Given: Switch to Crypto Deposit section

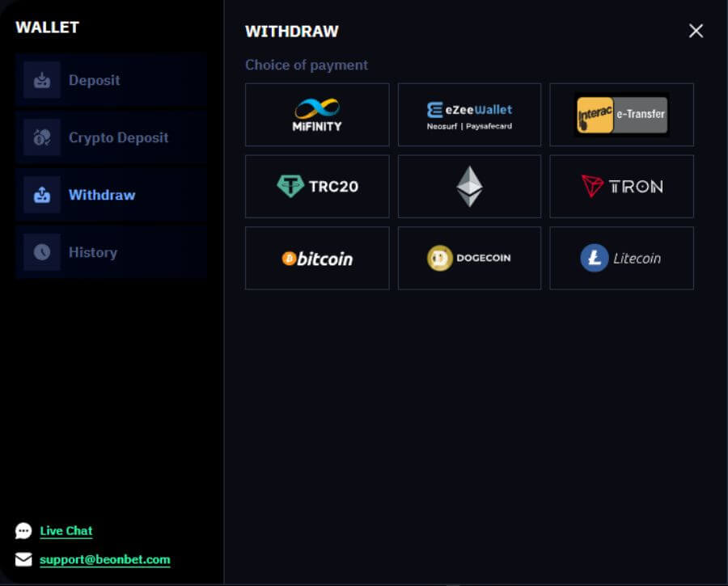Looking at the screenshot, I should [x=112, y=137].
